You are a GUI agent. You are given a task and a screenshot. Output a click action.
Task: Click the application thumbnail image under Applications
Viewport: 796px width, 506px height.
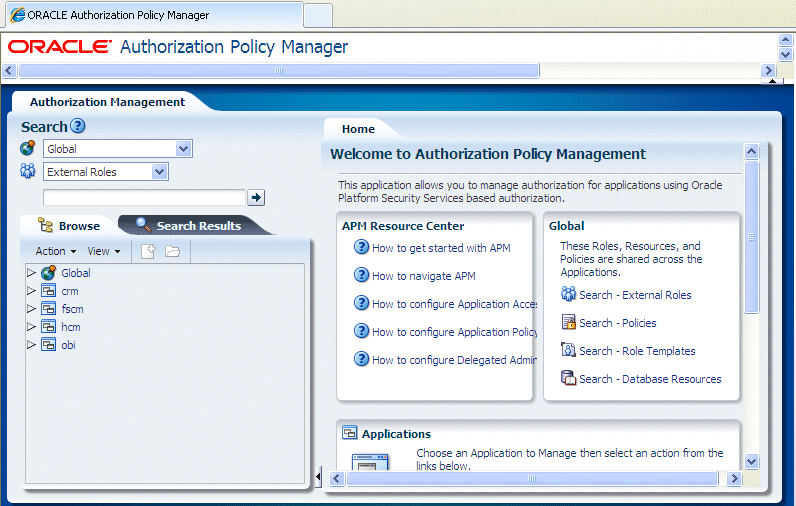370,461
